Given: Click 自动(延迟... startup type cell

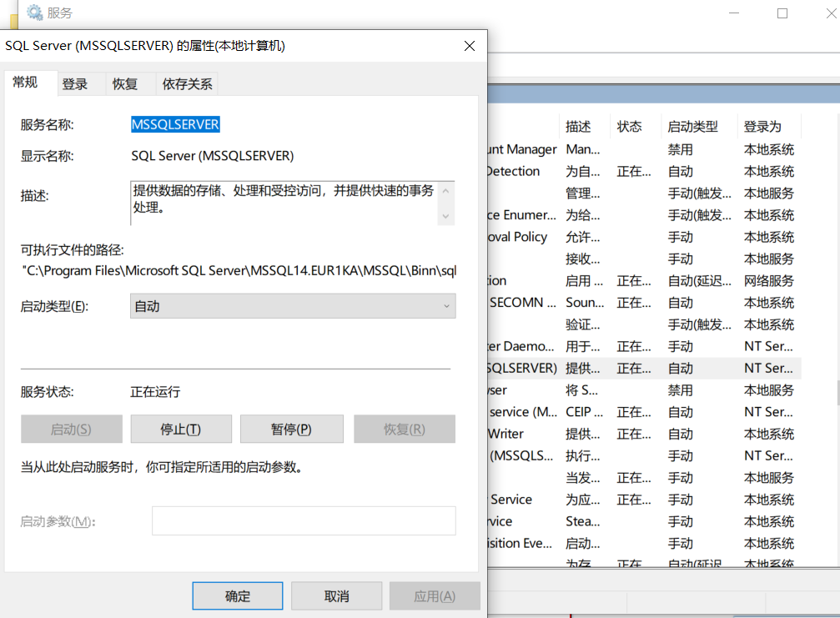Looking at the screenshot, I should pyautogui.click(x=699, y=281).
